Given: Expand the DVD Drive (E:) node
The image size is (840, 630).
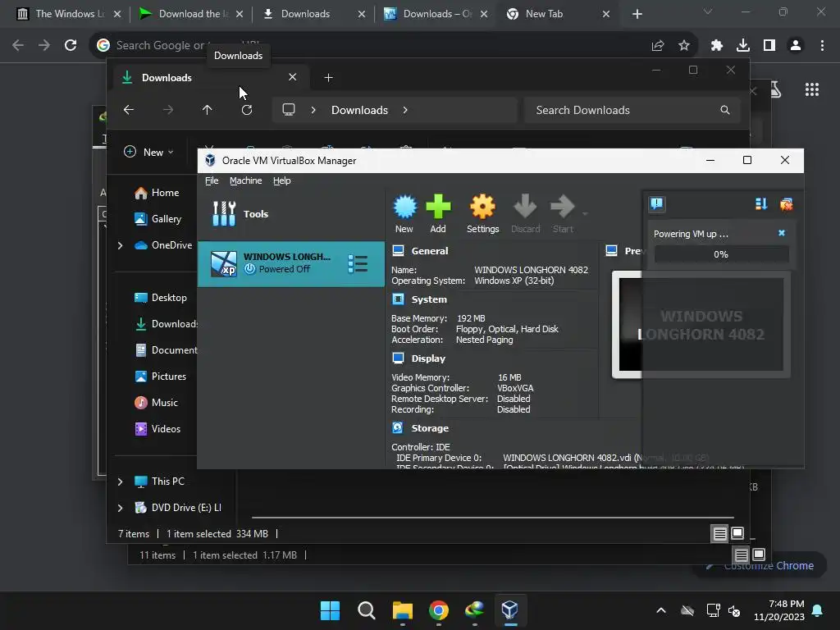Looking at the screenshot, I should [120, 508].
